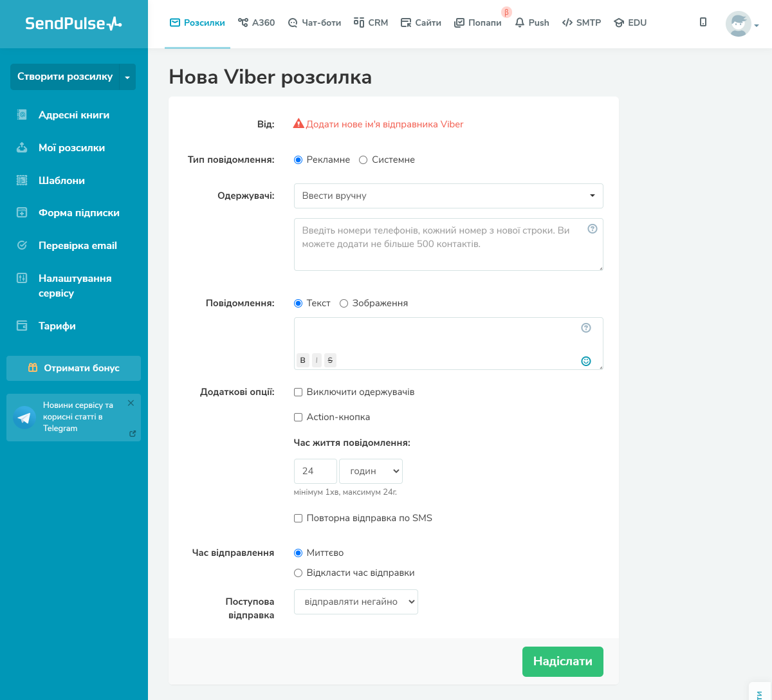Image resolution: width=772 pixels, height=700 pixels.
Task: Close the Telegram news banner
Action: [x=131, y=403]
